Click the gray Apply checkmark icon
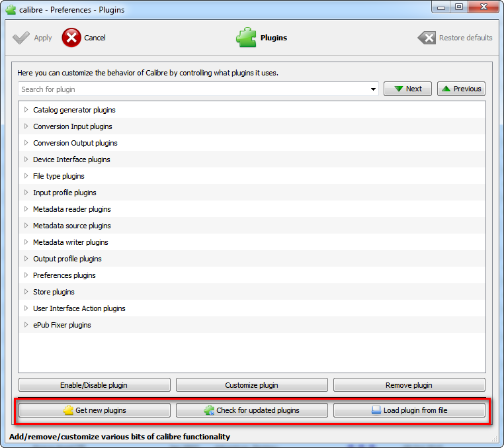 pos(21,38)
